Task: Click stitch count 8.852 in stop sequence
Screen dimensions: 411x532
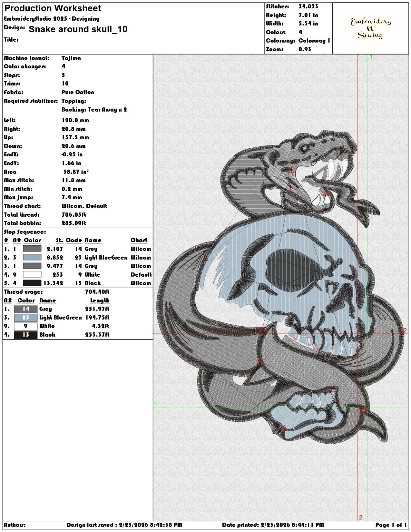Action: coord(55,258)
